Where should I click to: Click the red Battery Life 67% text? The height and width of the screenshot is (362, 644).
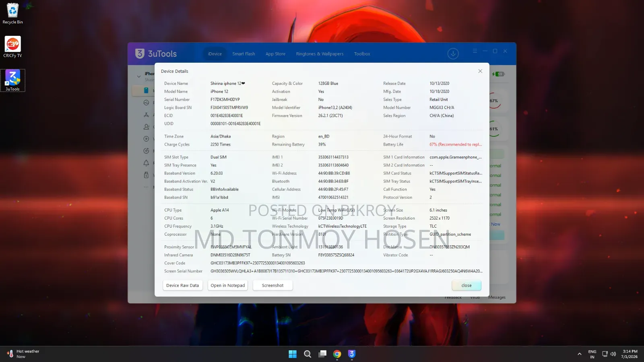[456, 145]
